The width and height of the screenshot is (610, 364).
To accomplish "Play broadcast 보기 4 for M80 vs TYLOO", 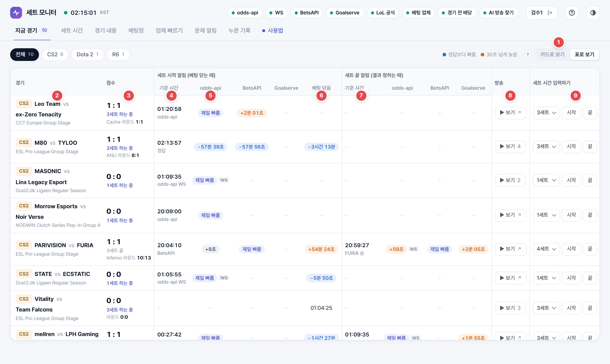I will (510, 146).
